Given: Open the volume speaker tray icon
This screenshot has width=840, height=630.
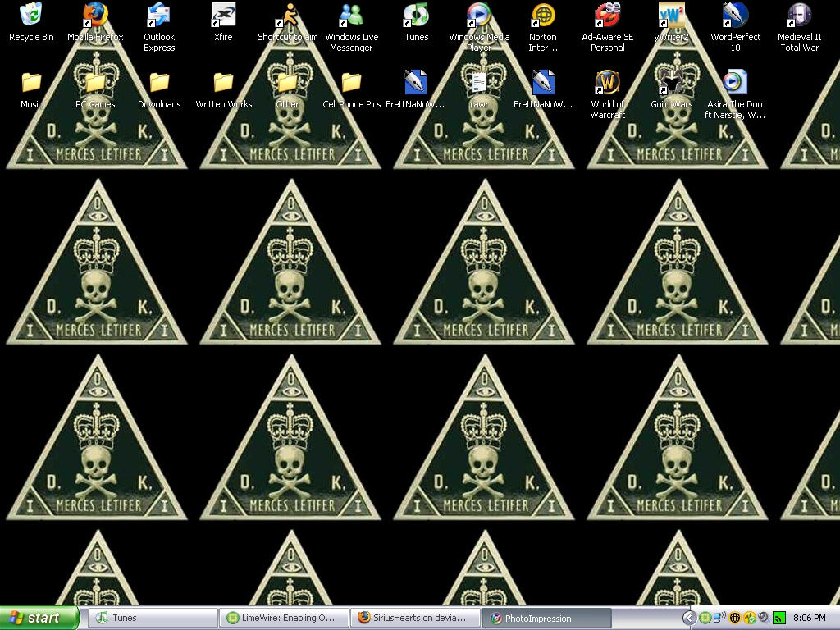Looking at the screenshot, I should pos(764,619).
